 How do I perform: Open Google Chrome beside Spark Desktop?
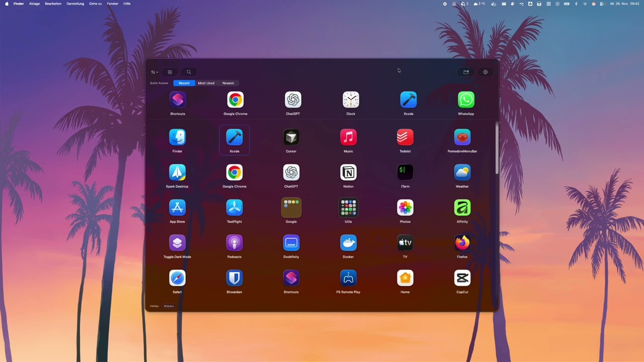pyautogui.click(x=234, y=172)
